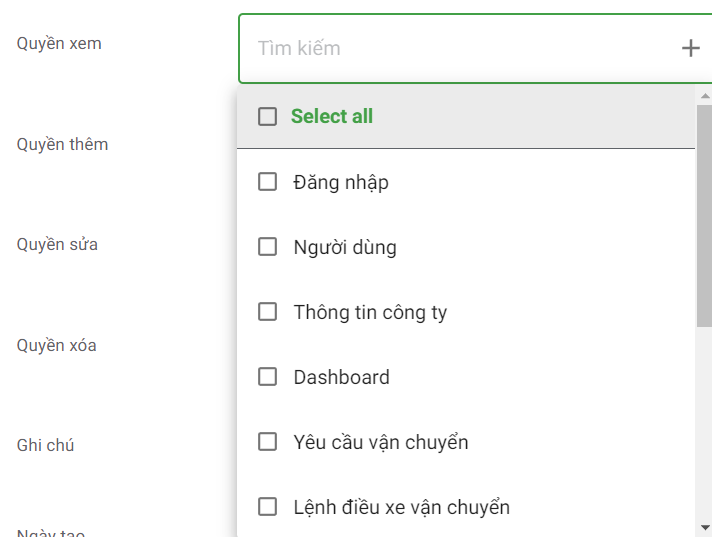Viewport: 712px width, 537px height.
Task: Toggle the Thông tin công ty checkbox
Action: (x=267, y=312)
